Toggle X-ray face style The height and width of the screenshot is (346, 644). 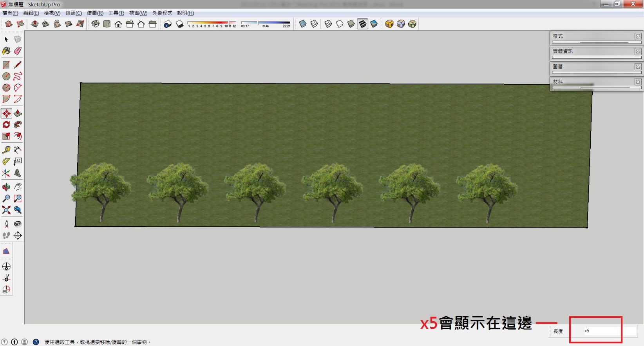point(302,24)
